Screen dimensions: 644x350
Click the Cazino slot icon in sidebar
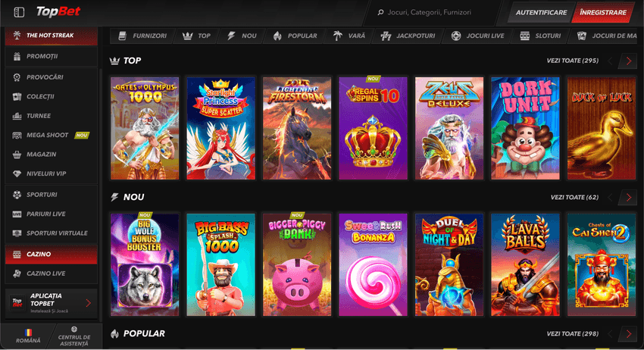(x=17, y=255)
